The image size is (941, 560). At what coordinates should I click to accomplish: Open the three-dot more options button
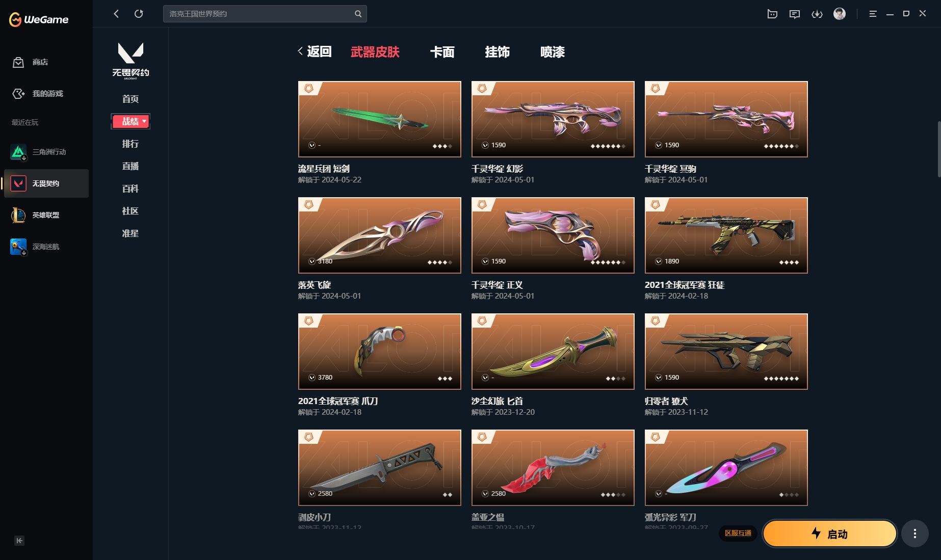915,534
